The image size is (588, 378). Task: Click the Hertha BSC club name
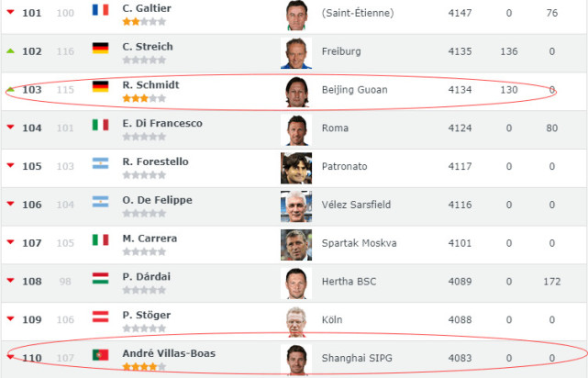[x=349, y=282]
